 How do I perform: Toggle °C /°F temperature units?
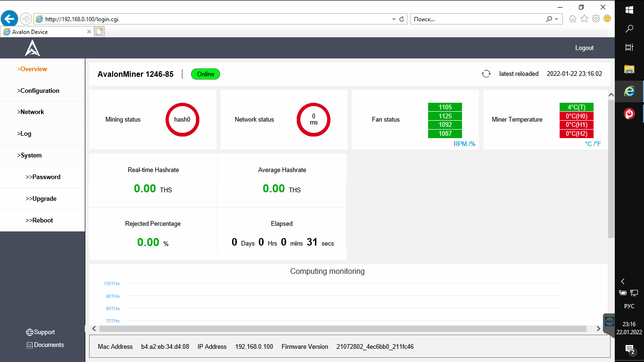click(593, 144)
